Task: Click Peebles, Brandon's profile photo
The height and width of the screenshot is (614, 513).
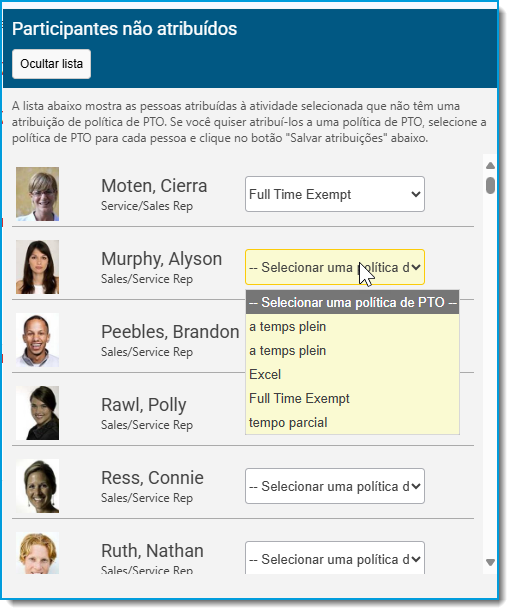Action: pos(38,342)
